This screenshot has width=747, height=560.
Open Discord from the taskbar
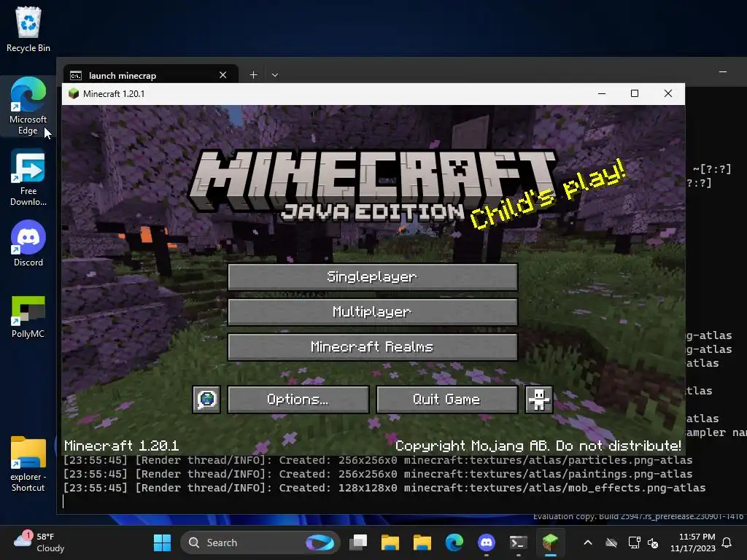(x=486, y=542)
